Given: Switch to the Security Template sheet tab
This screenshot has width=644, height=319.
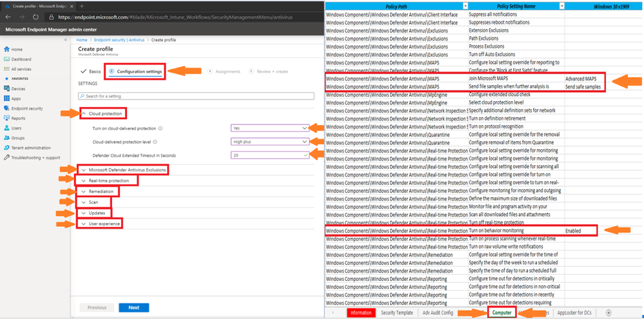Looking at the screenshot, I should [396, 313].
